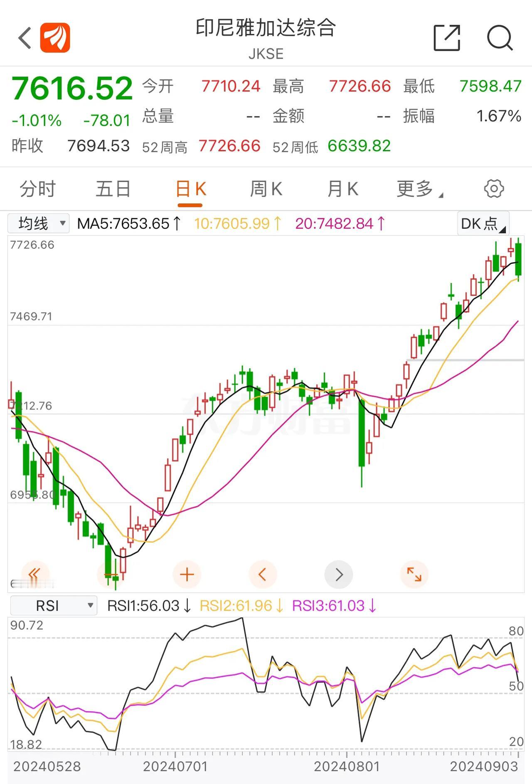This screenshot has height=784, width=532.
Task: Open the 均线 indicator dropdown
Action: (x=38, y=223)
